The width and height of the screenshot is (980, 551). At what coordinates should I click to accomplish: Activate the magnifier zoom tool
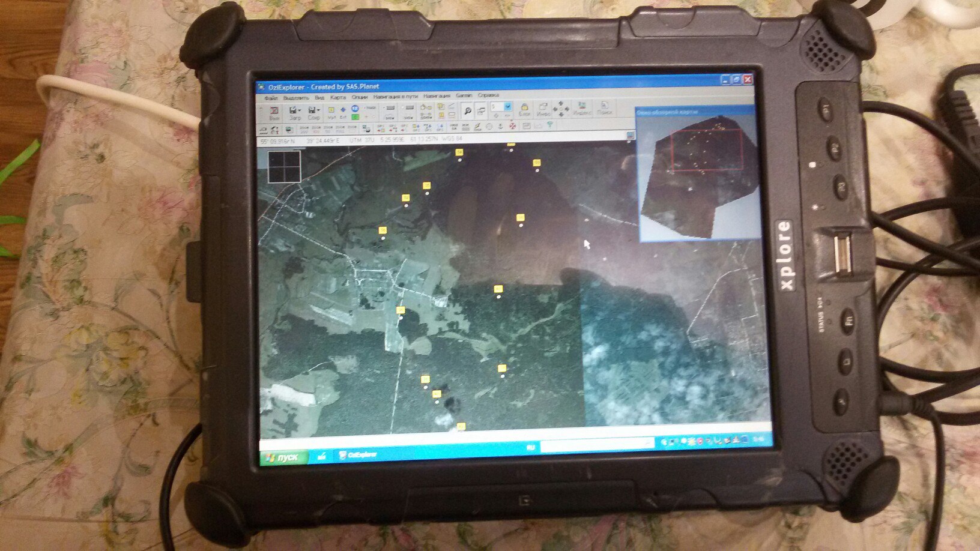(x=467, y=111)
